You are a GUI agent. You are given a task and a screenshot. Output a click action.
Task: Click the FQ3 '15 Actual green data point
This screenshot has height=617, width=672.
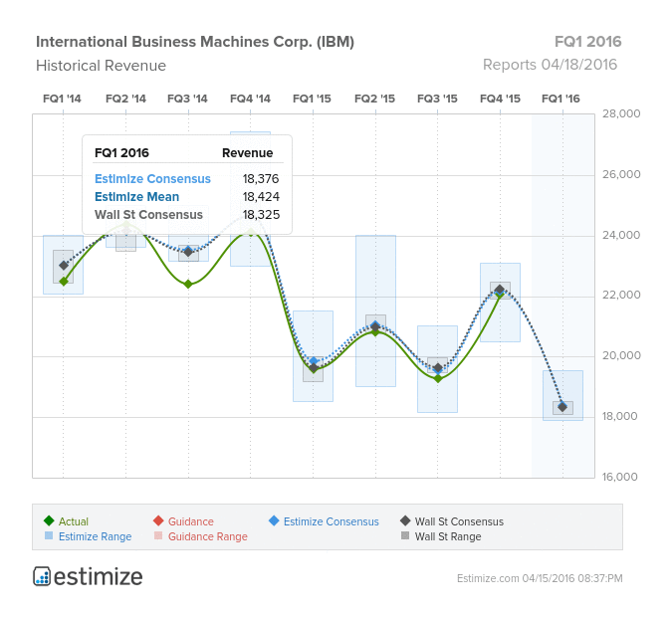click(x=438, y=379)
